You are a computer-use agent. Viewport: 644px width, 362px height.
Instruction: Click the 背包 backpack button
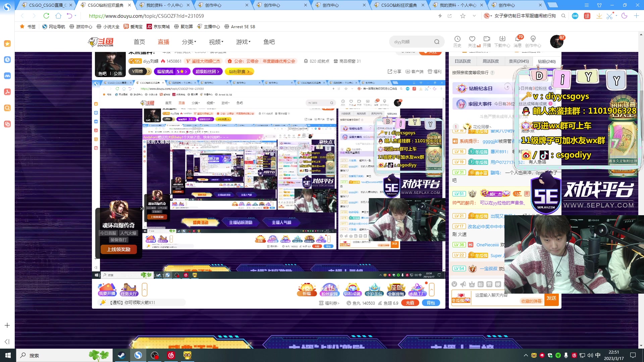point(431,303)
